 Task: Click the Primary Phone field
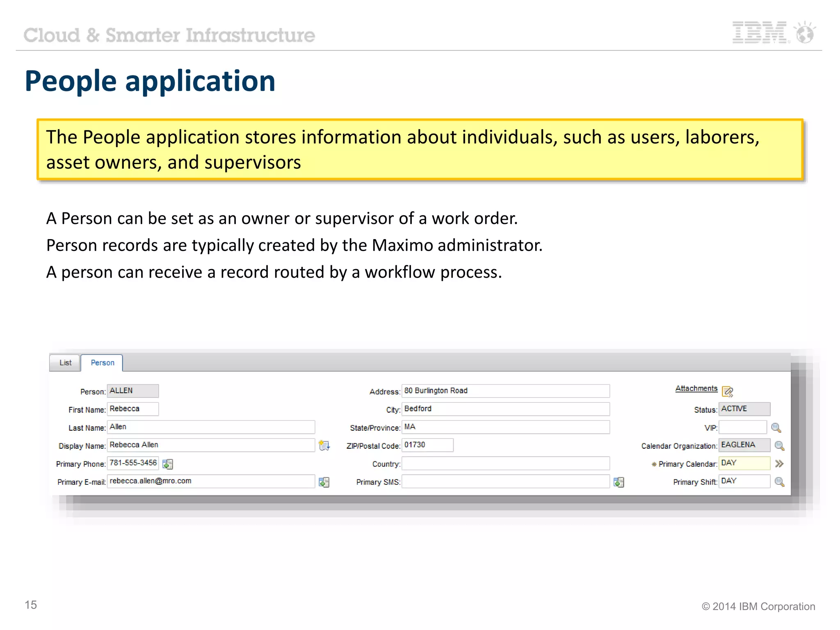133,463
